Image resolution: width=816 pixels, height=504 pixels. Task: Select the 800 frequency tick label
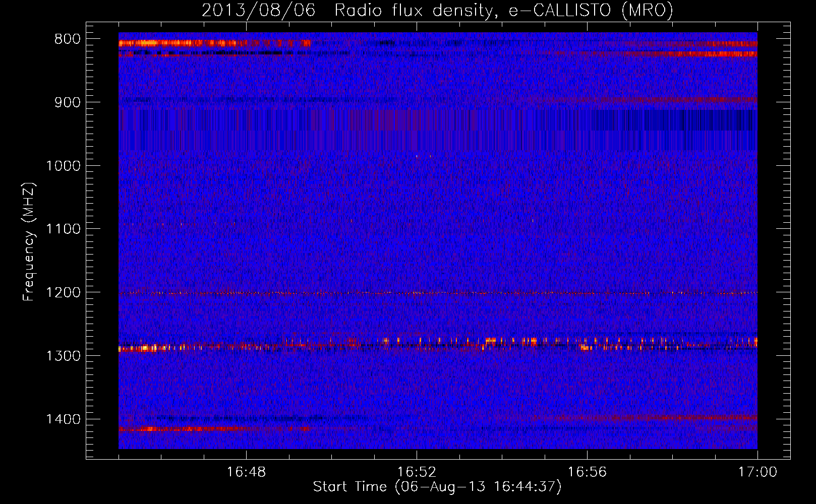68,39
